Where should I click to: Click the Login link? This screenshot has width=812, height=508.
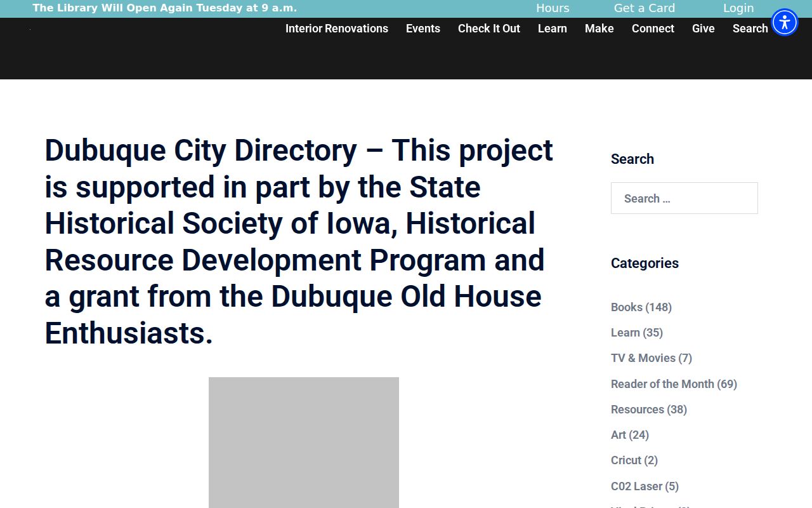point(738,8)
